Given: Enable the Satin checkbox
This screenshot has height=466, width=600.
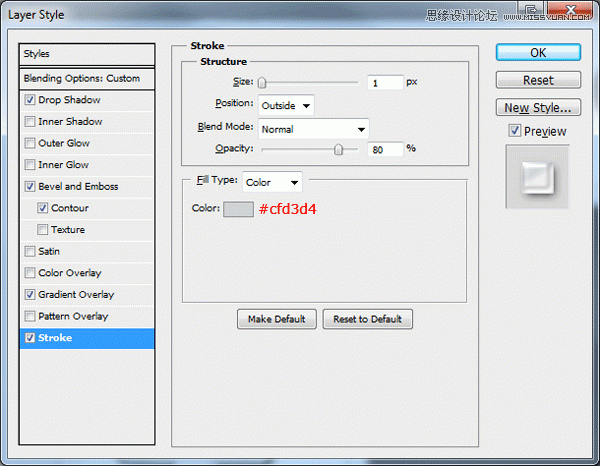Looking at the screenshot, I should point(30,251).
